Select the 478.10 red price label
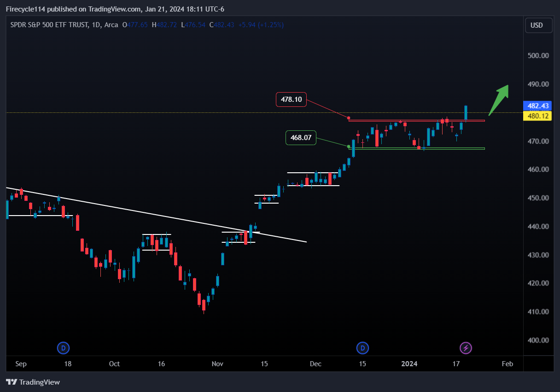The image size is (560, 392). click(x=291, y=99)
